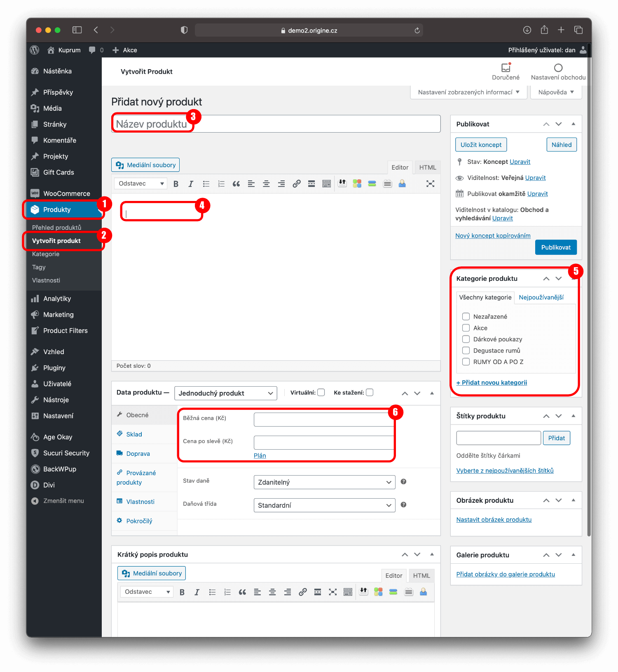
Task: Open the Stav daně Zdanitelný dropdown
Action: coord(324,482)
